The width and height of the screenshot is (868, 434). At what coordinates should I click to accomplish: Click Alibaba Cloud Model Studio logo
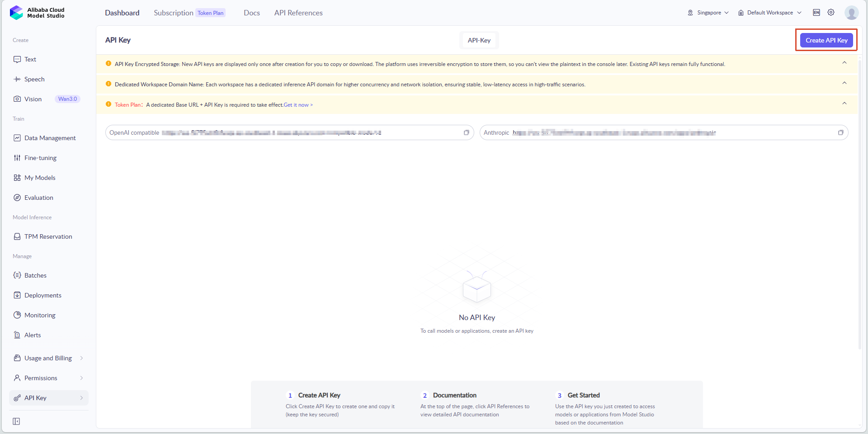(x=37, y=13)
